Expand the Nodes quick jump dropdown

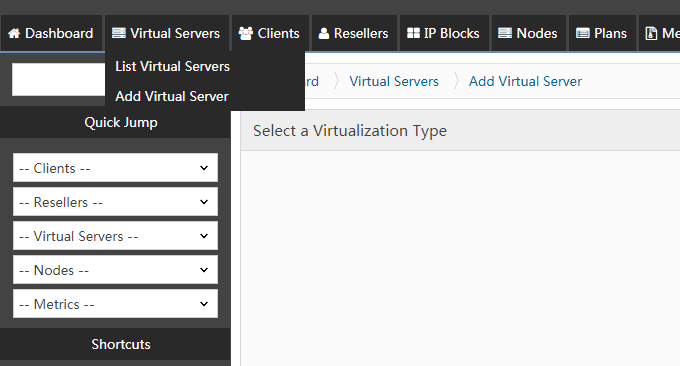(115, 270)
